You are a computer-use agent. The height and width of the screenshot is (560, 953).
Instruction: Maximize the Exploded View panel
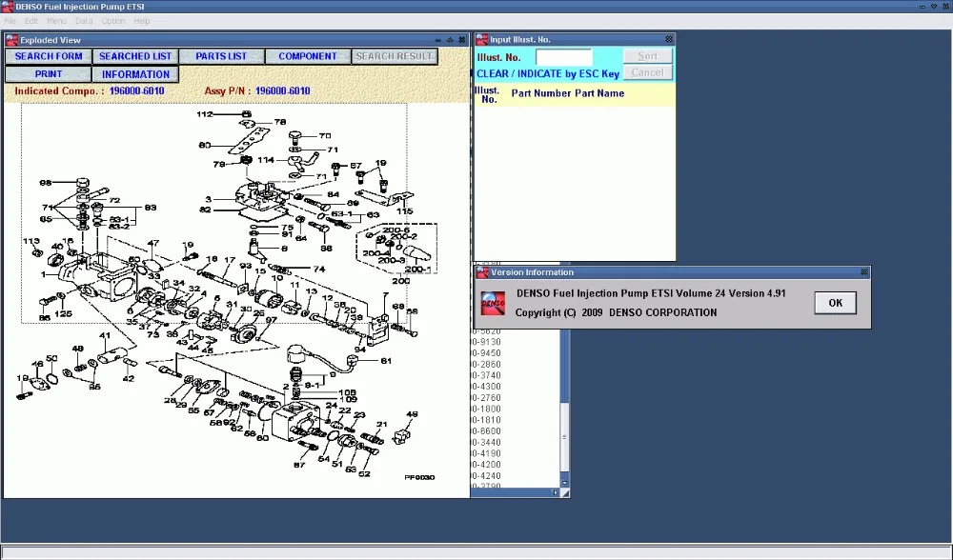[x=450, y=40]
